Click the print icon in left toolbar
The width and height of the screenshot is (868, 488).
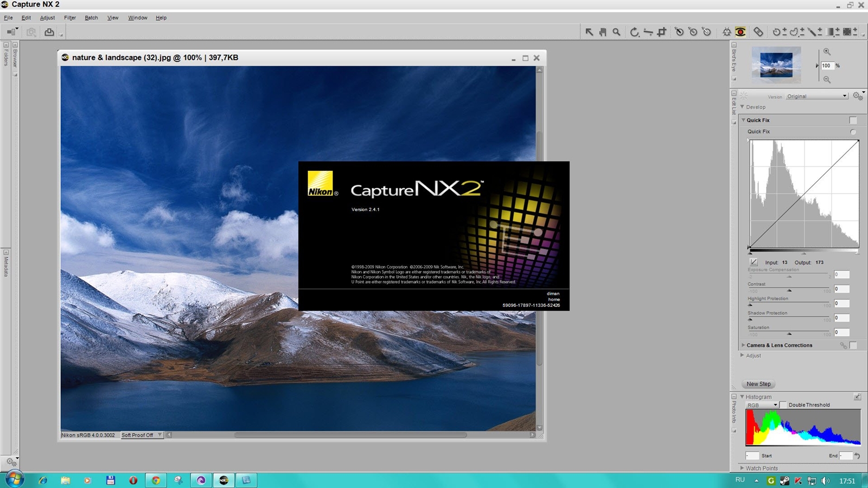click(x=49, y=32)
